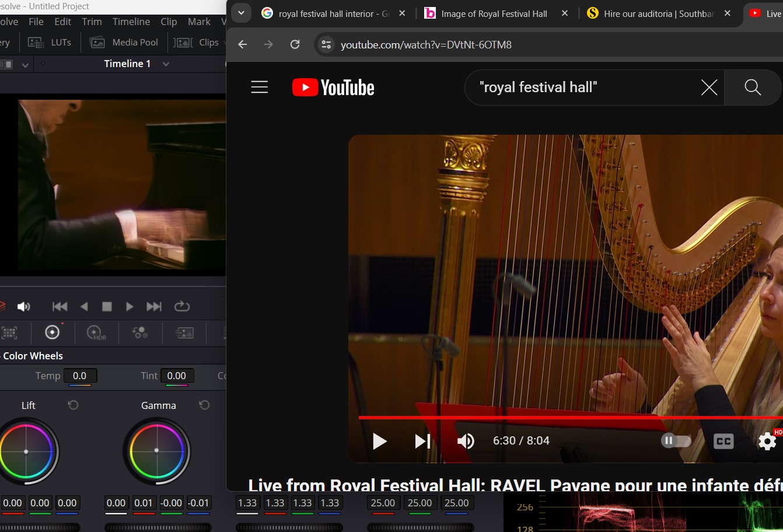Image resolution: width=783 pixels, height=532 pixels.
Task: Open File menu in DaVinci Resolve
Action: pos(36,22)
